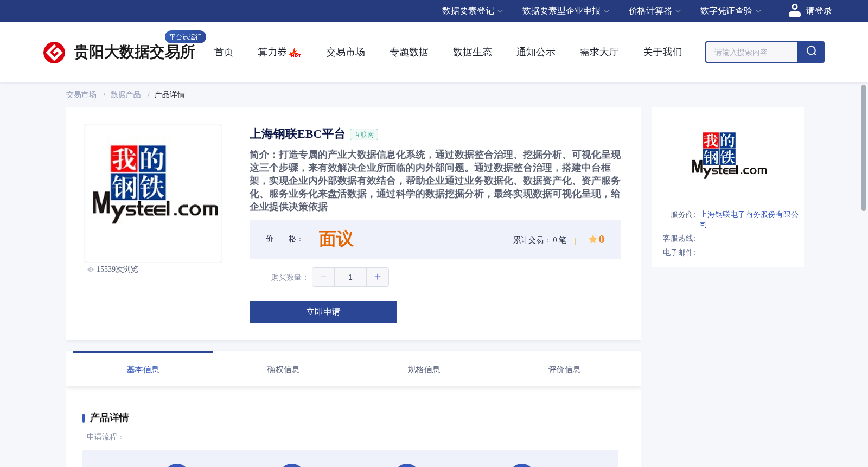Click the user avatar login icon
The image size is (868, 467).
(795, 10)
